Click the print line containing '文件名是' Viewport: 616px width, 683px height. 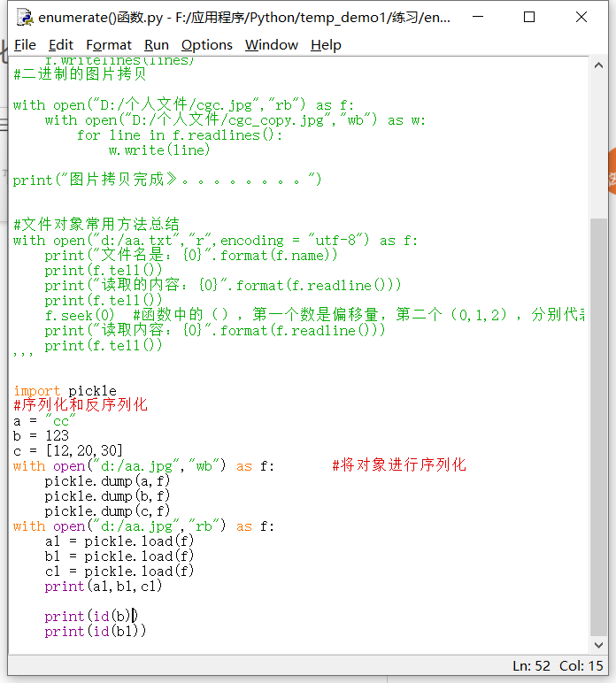[x=191, y=256]
